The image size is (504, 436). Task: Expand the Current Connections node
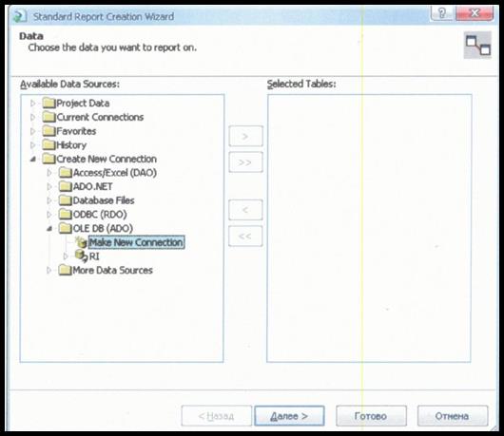coord(32,117)
